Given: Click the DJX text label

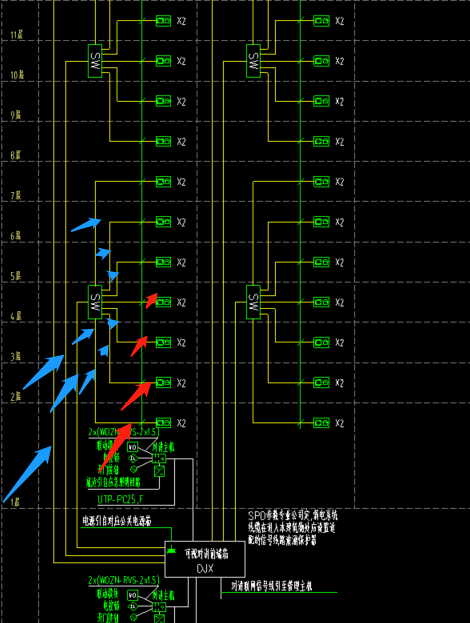Looking at the screenshot, I should (x=205, y=569).
